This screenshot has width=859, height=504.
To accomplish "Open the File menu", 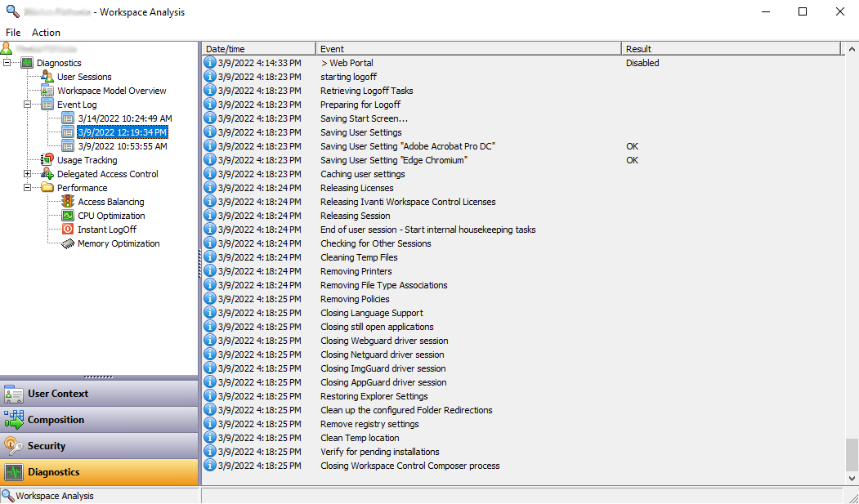I will (x=13, y=33).
